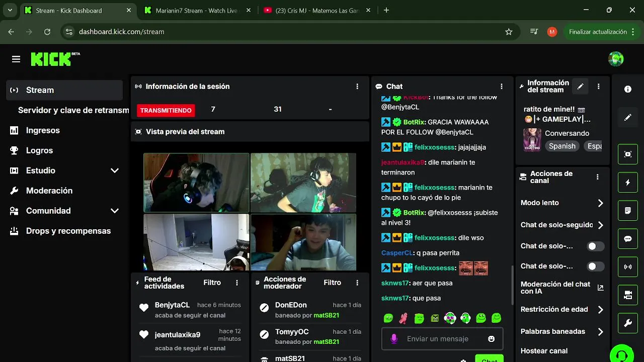Click Finalizar actualización in Chrome
Image resolution: width=644 pixels, height=362 pixels.
[x=598, y=32]
